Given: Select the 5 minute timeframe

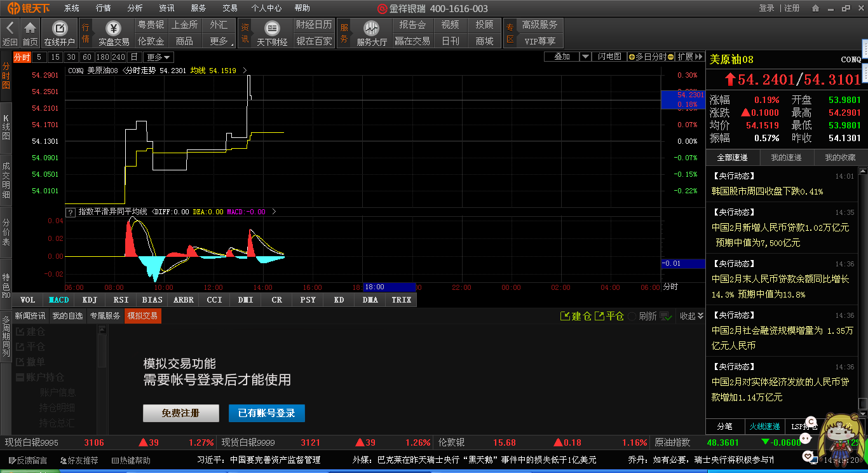Looking at the screenshot, I should click(39, 57).
